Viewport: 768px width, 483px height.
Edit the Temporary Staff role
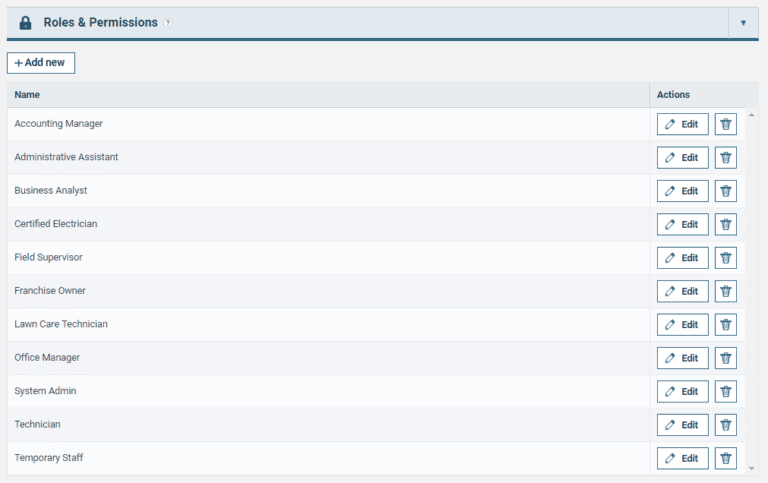(682, 458)
